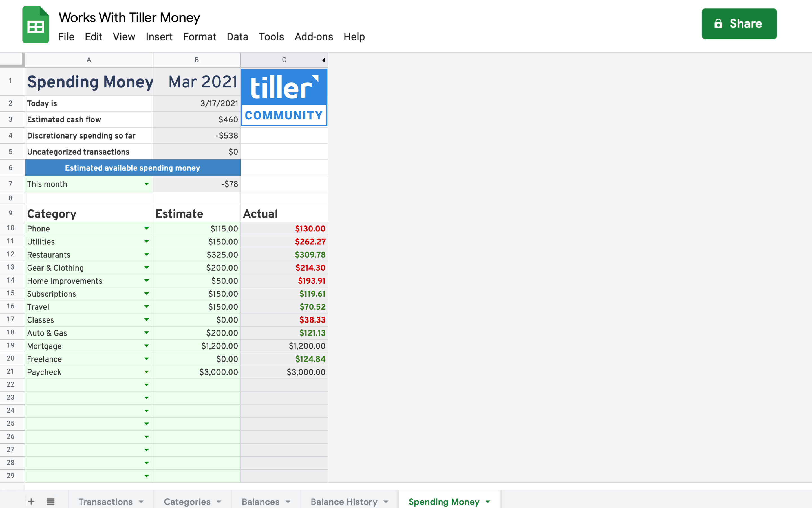812x508 pixels.
Task: Click the select-all corner box
Action: [12, 60]
